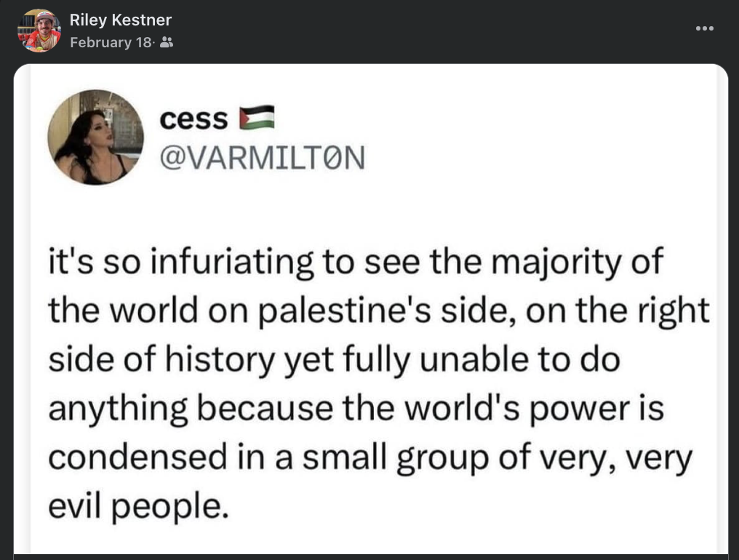
Task: Click cess's round profile photo in the tweet
Action: coord(95,137)
